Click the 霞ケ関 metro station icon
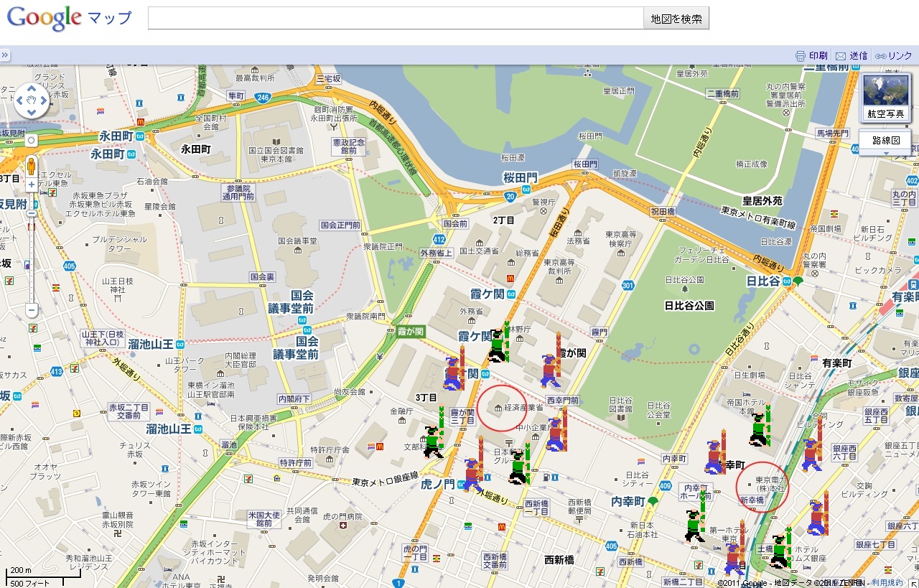This screenshot has height=588, width=919. (x=510, y=294)
